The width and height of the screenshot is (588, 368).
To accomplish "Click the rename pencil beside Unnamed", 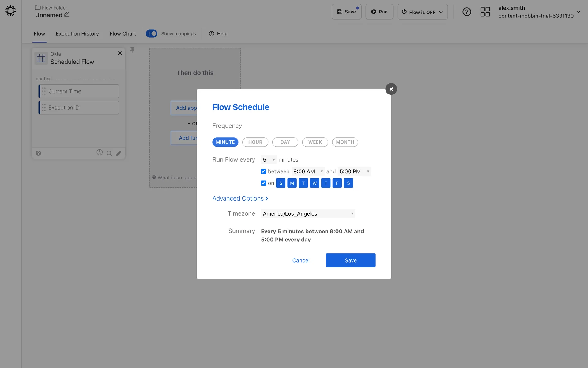I will [66, 15].
